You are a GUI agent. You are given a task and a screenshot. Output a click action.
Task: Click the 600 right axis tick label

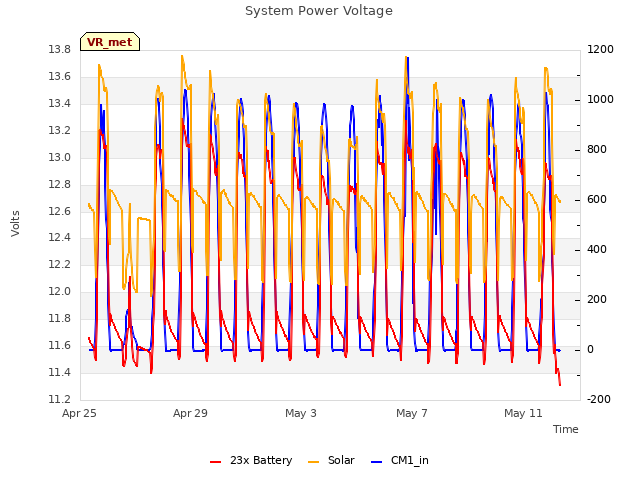point(597,200)
